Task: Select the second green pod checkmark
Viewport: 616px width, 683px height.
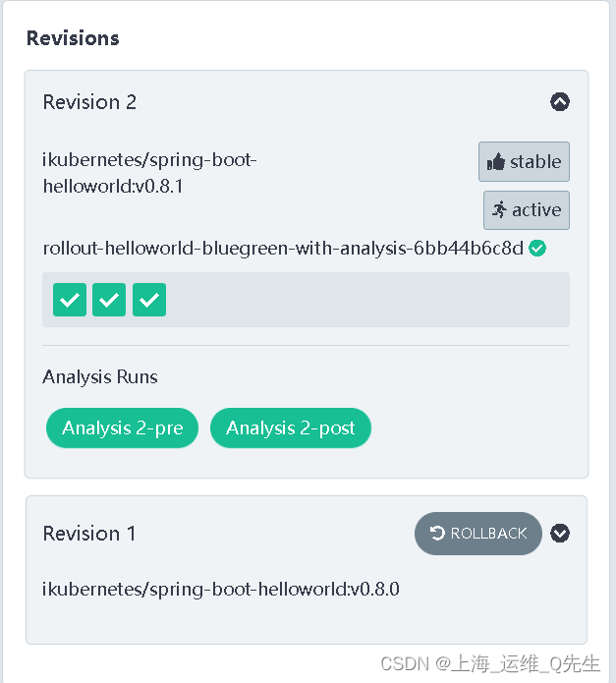Action: coord(109,300)
